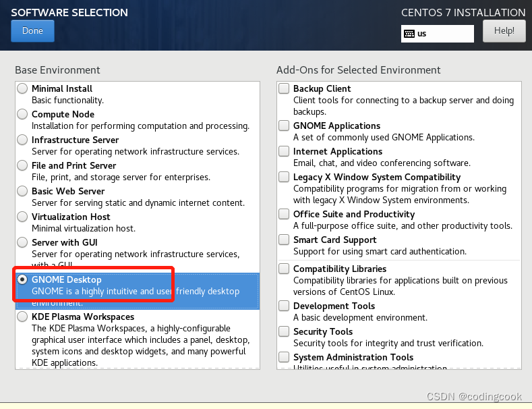Open the Help! button
This screenshot has height=409, width=532.
[x=504, y=31]
